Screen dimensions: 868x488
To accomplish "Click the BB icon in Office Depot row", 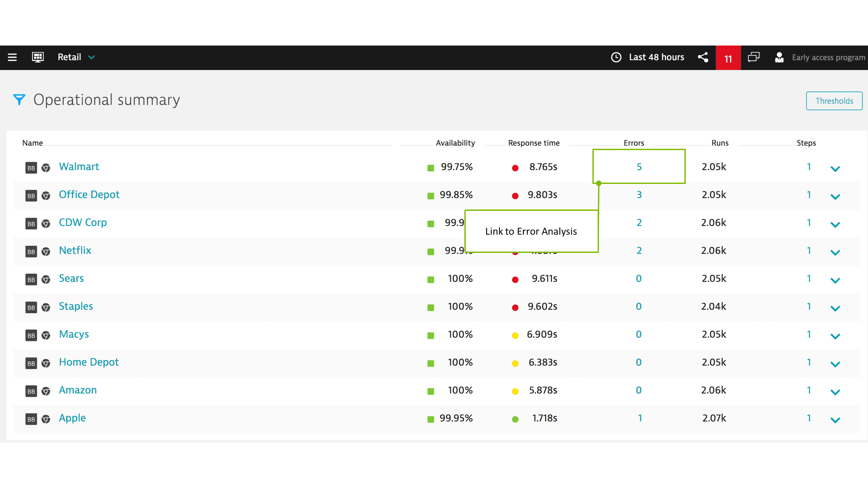I will pyautogui.click(x=31, y=196).
